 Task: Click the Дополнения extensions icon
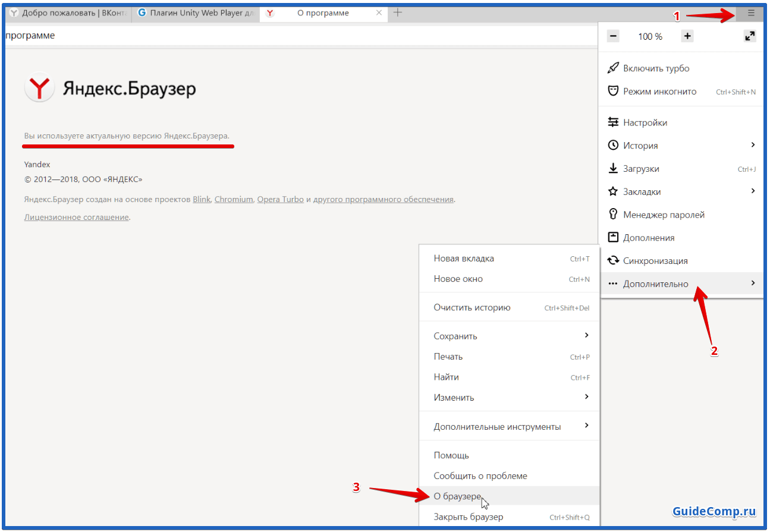(613, 237)
